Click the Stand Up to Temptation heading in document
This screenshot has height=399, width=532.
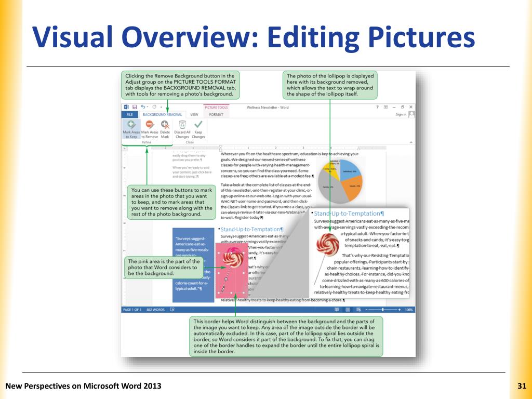252,229
